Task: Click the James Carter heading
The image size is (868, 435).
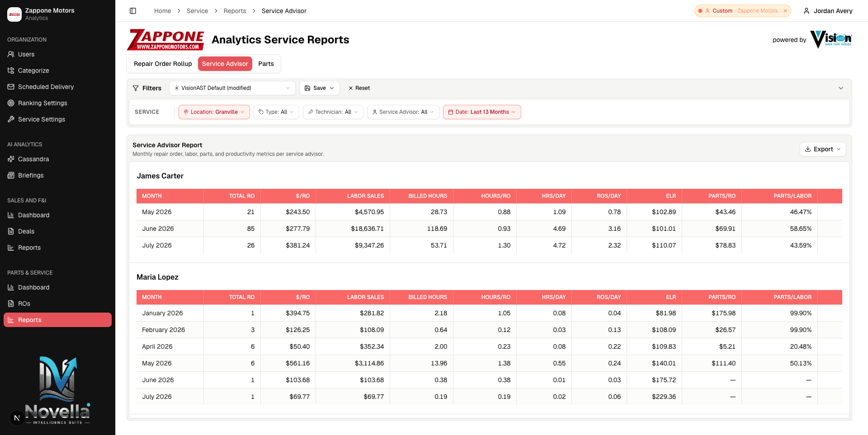Action: (x=160, y=176)
